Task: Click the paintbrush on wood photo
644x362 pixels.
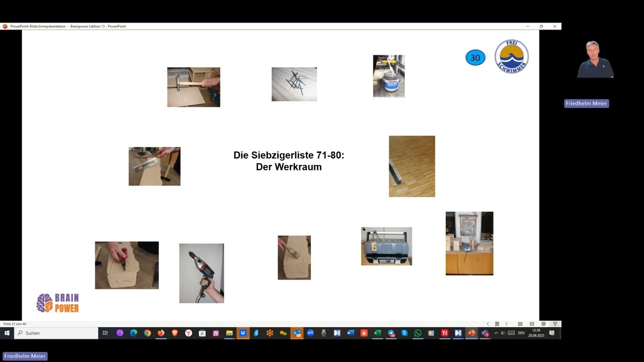Action: 294,257
